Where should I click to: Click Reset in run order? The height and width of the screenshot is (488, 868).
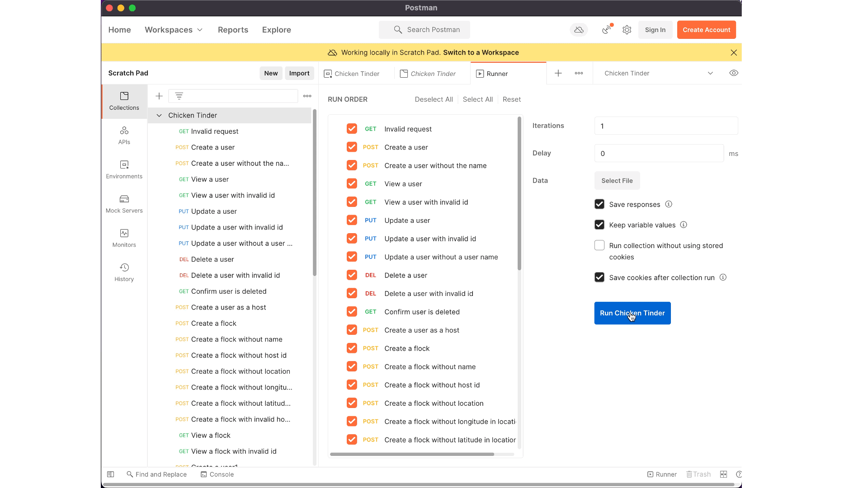coord(511,99)
